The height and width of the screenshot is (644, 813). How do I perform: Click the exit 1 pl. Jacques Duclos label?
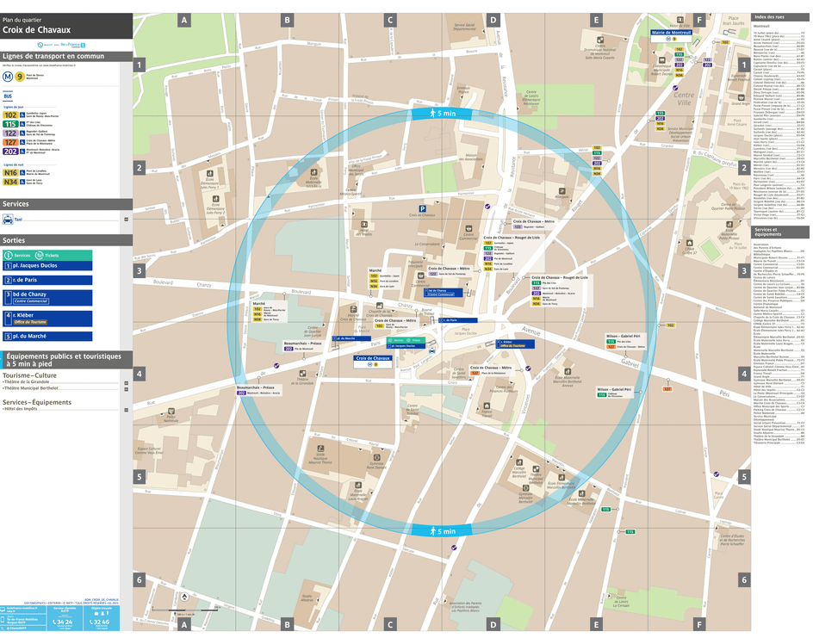(34, 266)
